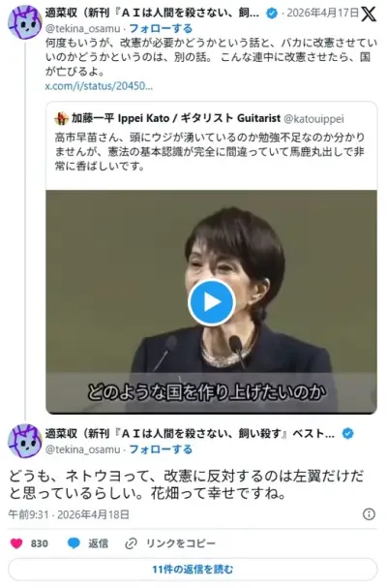Open the info circle icon
387x588 pixels.
(369, 514)
